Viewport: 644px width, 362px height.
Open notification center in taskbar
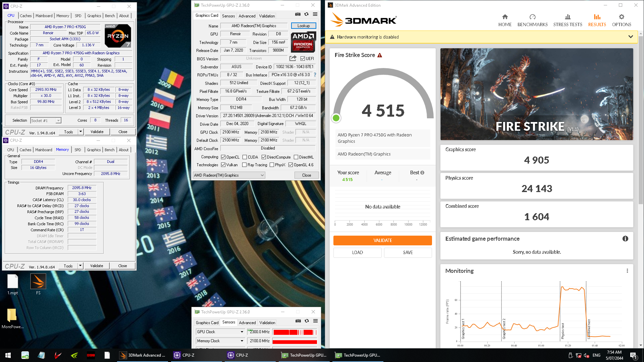click(633, 355)
